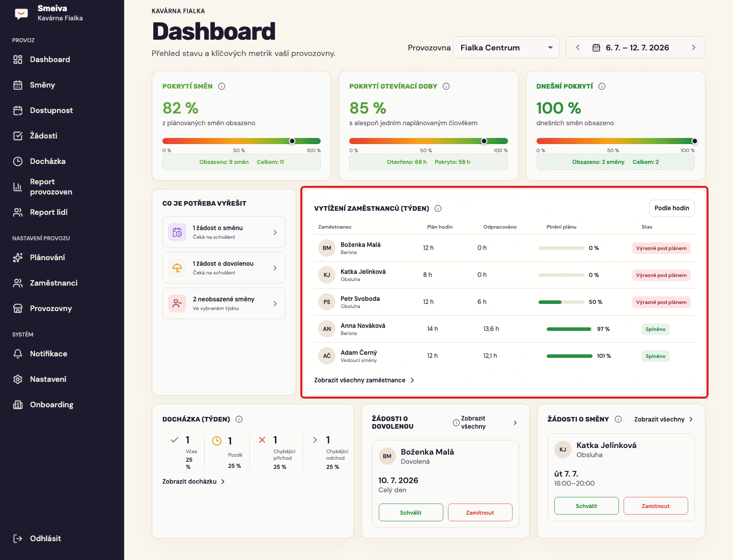Click the Pokrytí směn gauge marker

tap(292, 141)
